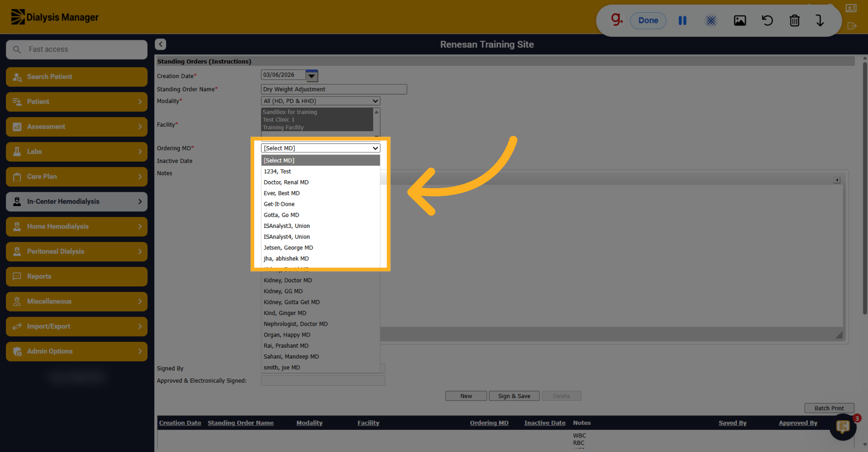
Task: Expand the Care Plan sidebar menu
Action: pyautogui.click(x=77, y=176)
